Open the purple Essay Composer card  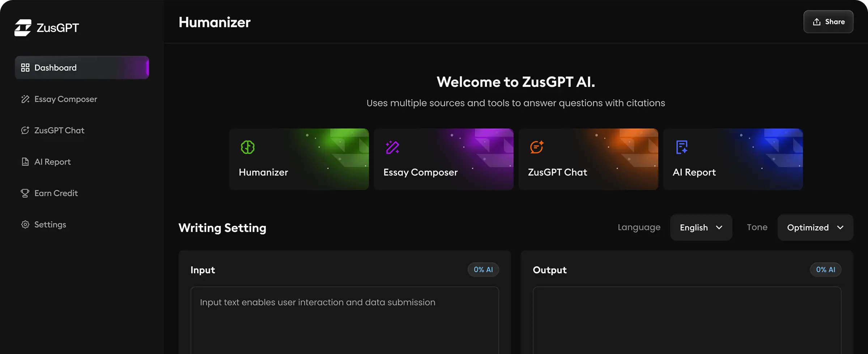443,159
